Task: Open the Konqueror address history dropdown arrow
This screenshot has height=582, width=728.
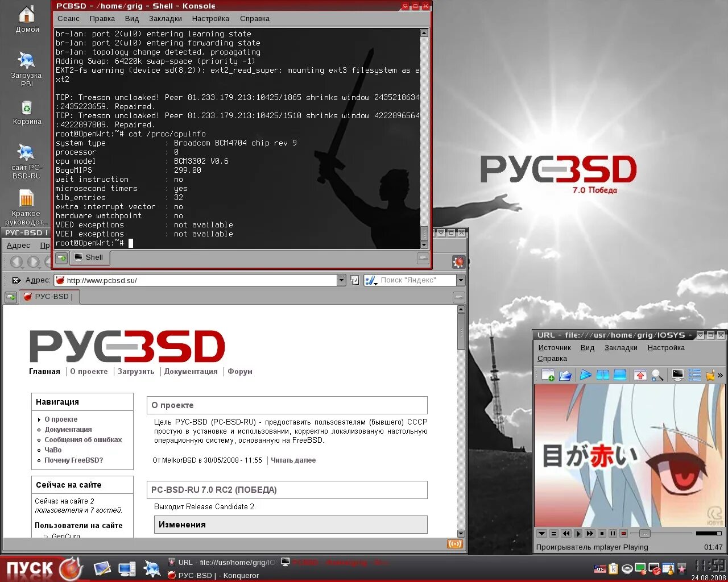Action: coord(341,280)
